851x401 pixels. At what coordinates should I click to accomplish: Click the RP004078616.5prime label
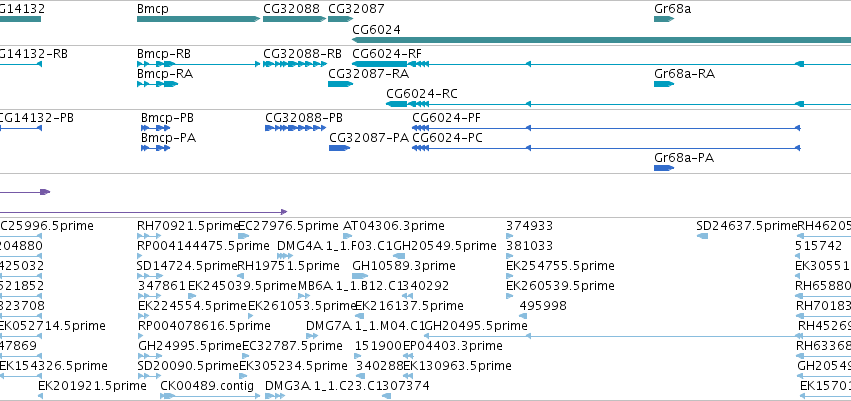[x=204, y=326]
